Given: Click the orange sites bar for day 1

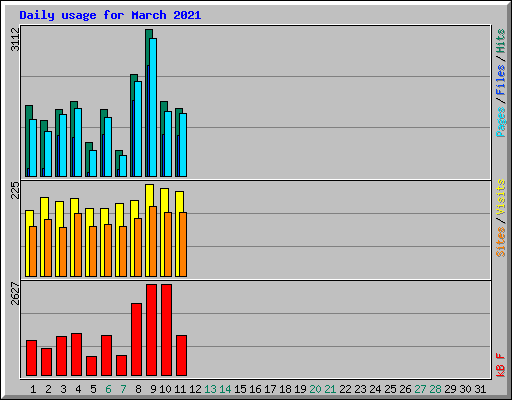Looking at the screenshot, I should [x=33, y=251].
